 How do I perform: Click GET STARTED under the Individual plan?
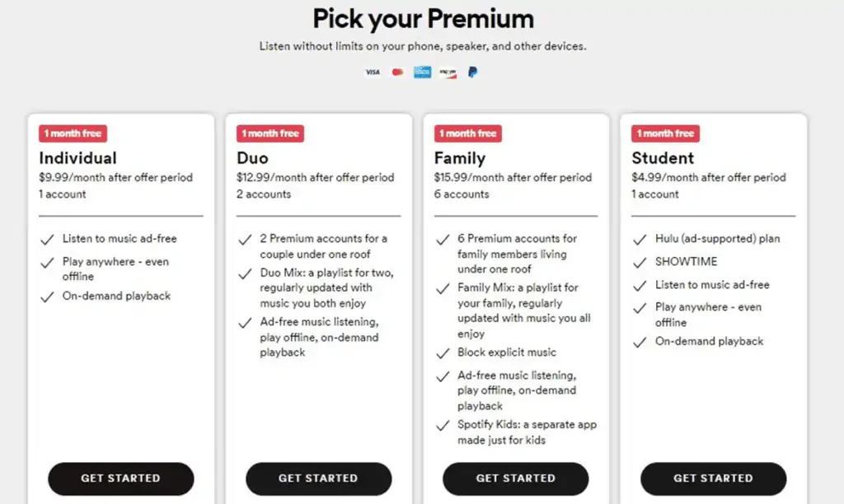click(120, 478)
